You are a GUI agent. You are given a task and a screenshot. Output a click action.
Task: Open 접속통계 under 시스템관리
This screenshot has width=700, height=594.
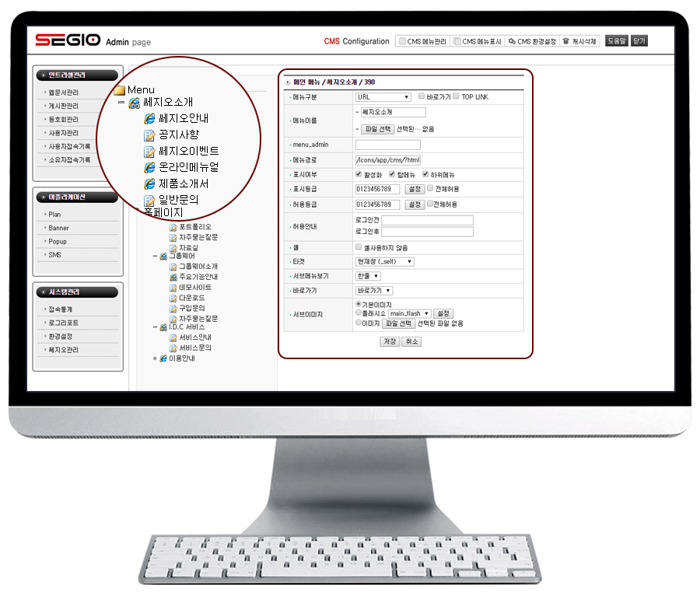[x=60, y=309]
